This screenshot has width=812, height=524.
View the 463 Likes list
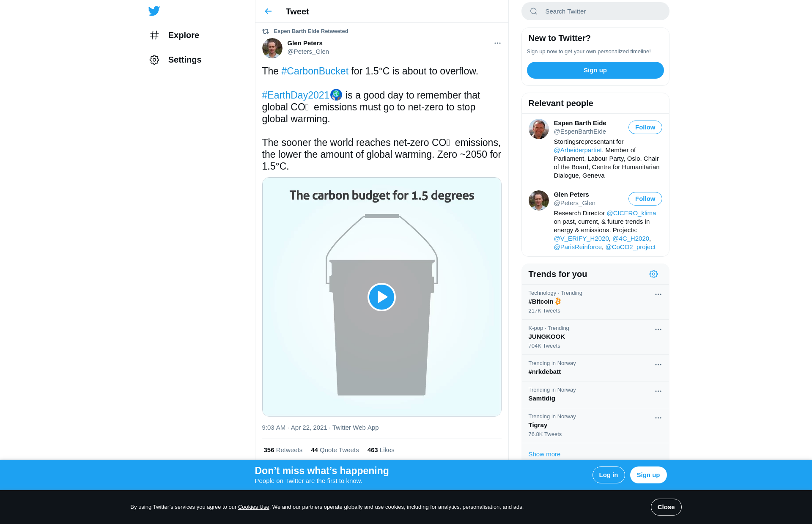[381, 450]
